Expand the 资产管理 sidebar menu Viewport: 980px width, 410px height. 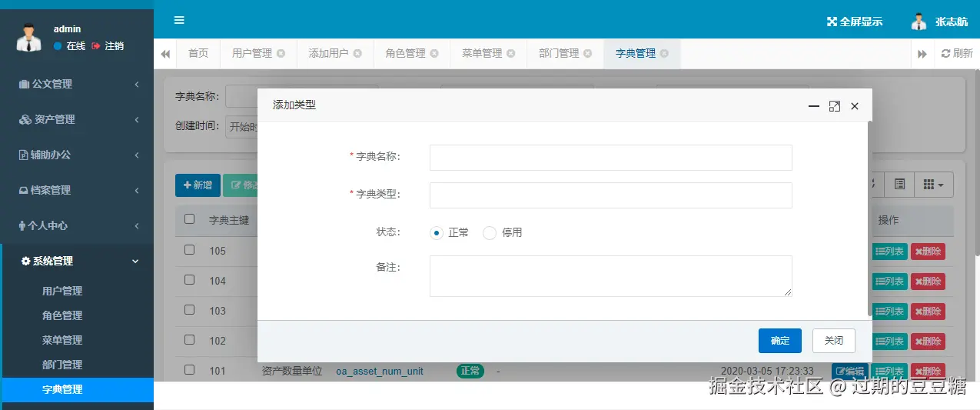tap(77, 119)
